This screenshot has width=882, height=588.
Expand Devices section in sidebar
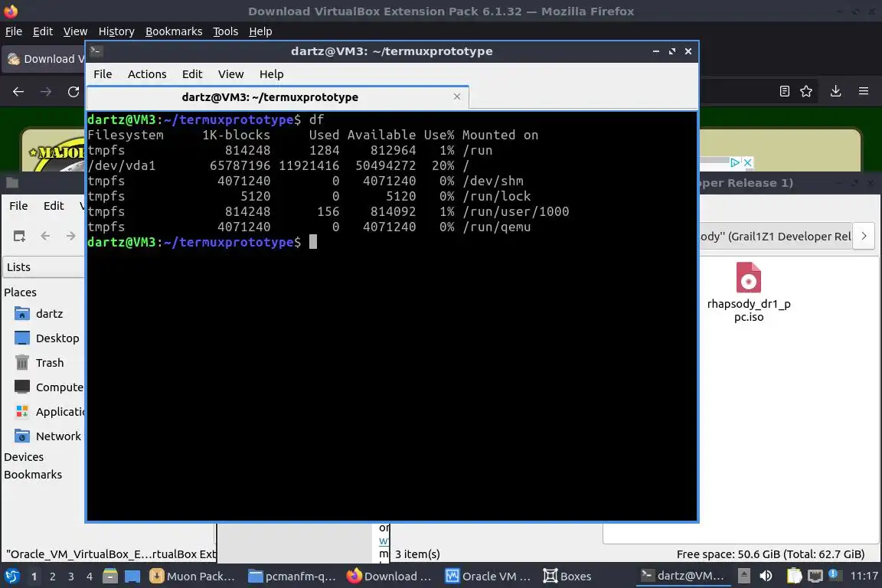point(24,457)
